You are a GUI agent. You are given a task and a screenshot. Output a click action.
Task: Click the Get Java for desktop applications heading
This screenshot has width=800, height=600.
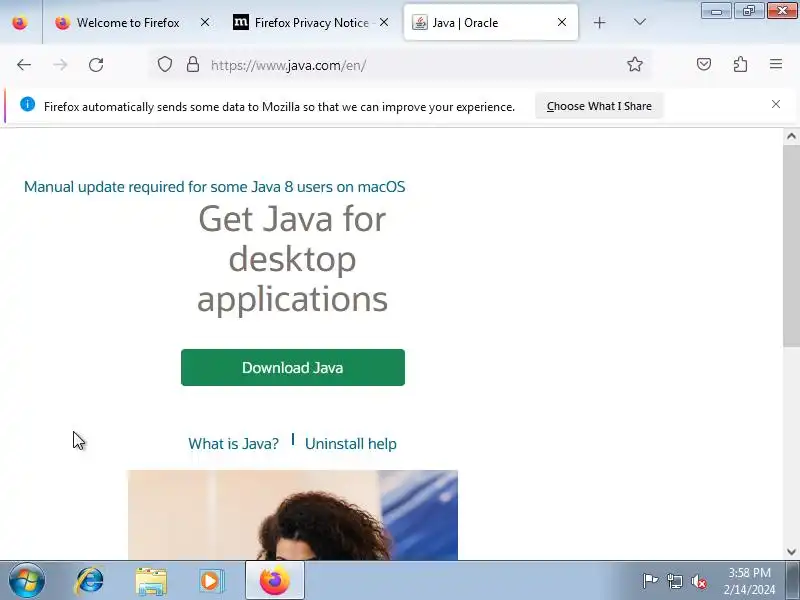[292, 258]
